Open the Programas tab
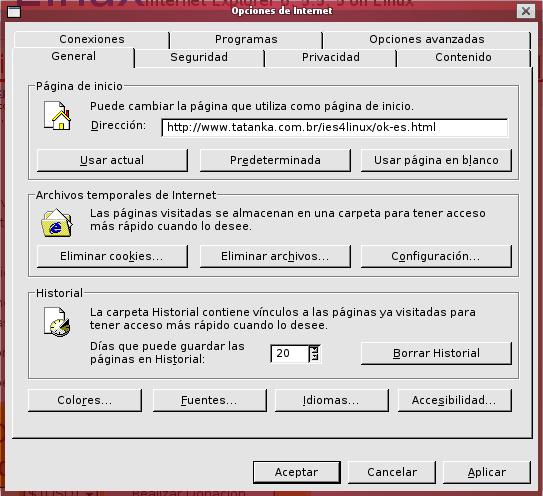 pos(246,39)
